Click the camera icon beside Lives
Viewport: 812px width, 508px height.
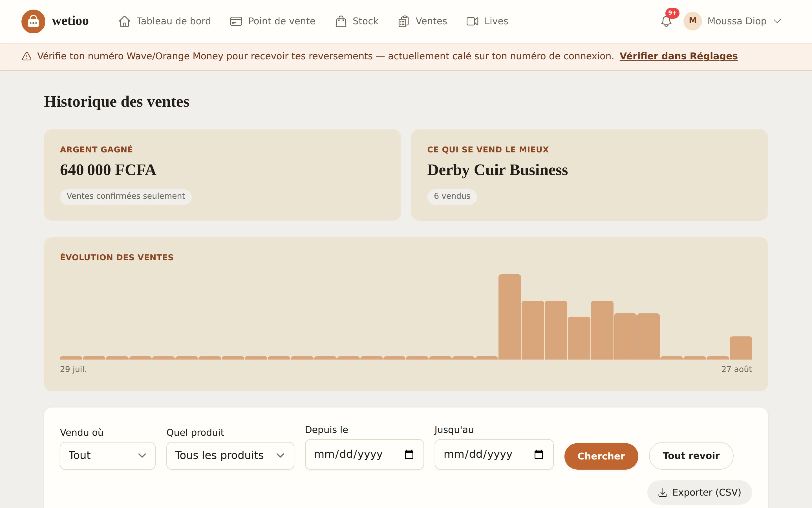473,21
